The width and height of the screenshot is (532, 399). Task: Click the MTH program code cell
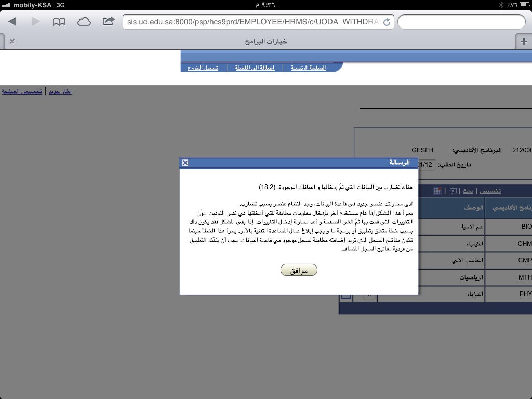525,277
